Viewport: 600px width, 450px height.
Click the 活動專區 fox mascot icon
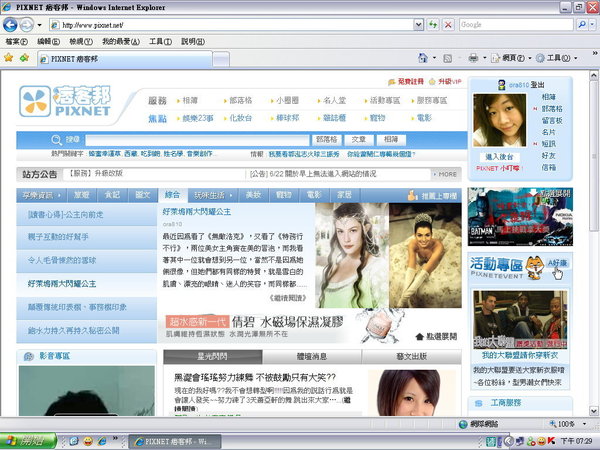(534, 267)
